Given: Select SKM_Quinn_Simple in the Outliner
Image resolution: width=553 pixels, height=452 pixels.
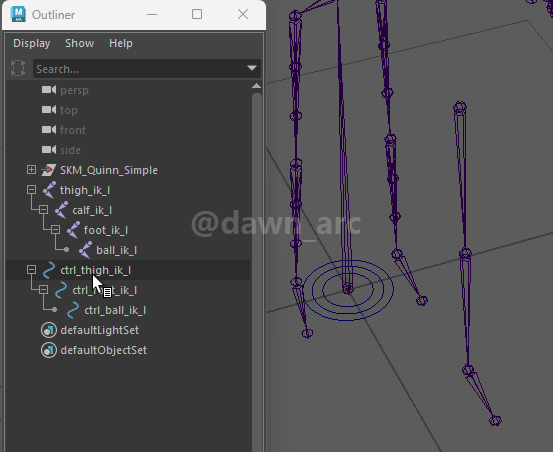Looking at the screenshot, I should click(109, 170).
